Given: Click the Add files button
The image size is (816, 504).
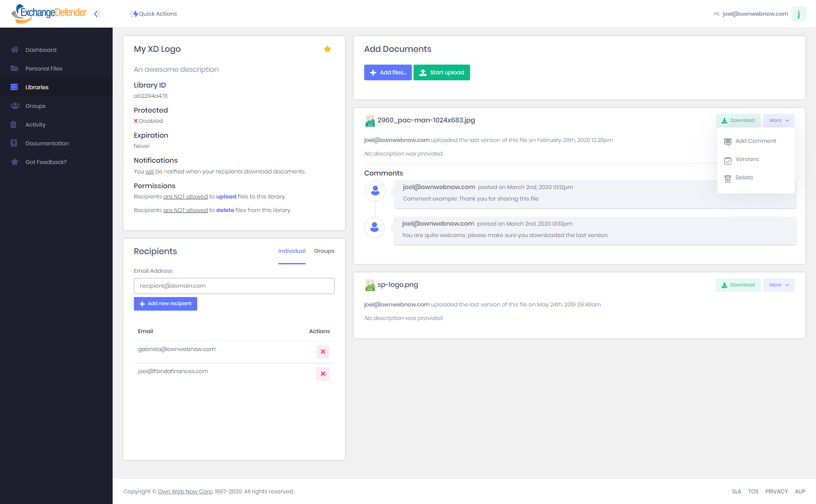Looking at the screenshot, I should [388, 73].
